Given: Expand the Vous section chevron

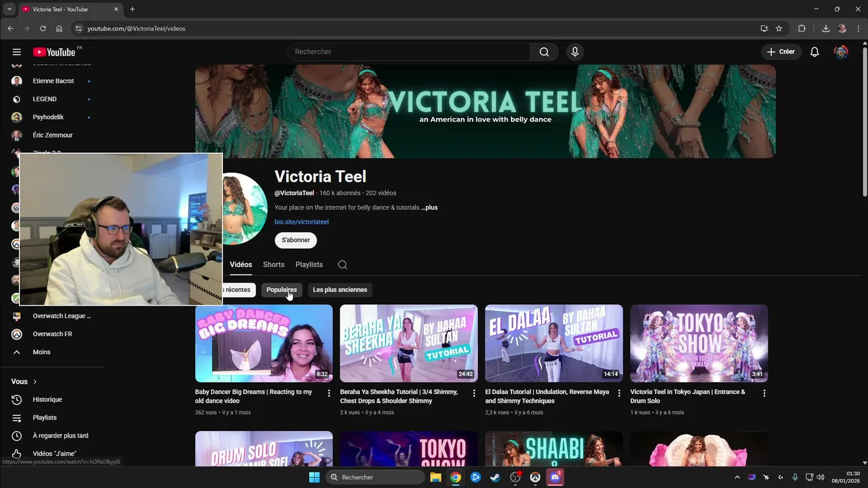Looking at the screenshot, I should 35,382.
